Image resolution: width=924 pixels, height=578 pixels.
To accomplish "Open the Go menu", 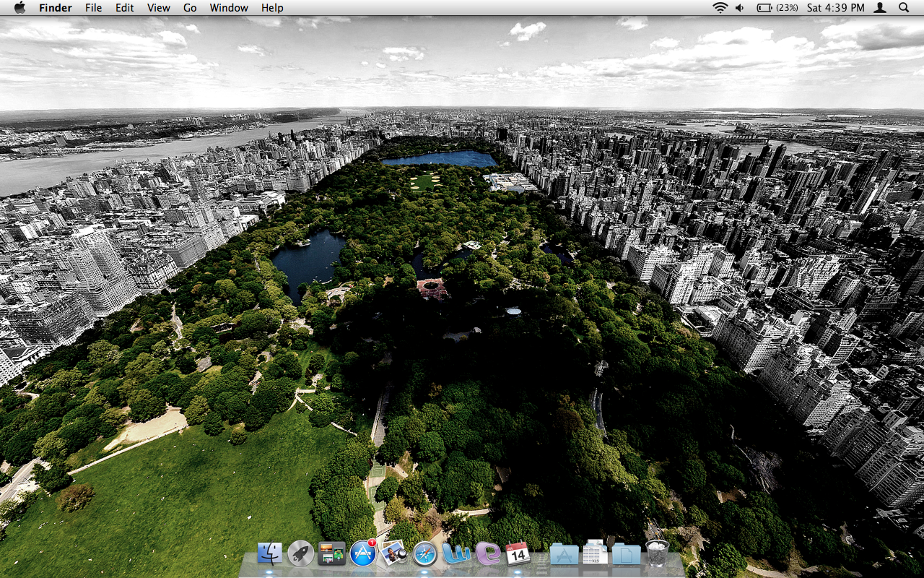I will click(190, 7).
